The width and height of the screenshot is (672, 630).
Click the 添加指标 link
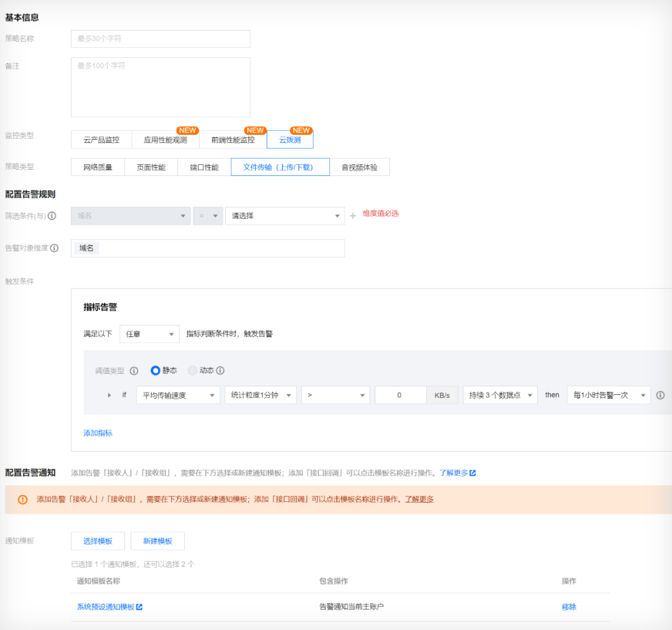coord(98,433)
